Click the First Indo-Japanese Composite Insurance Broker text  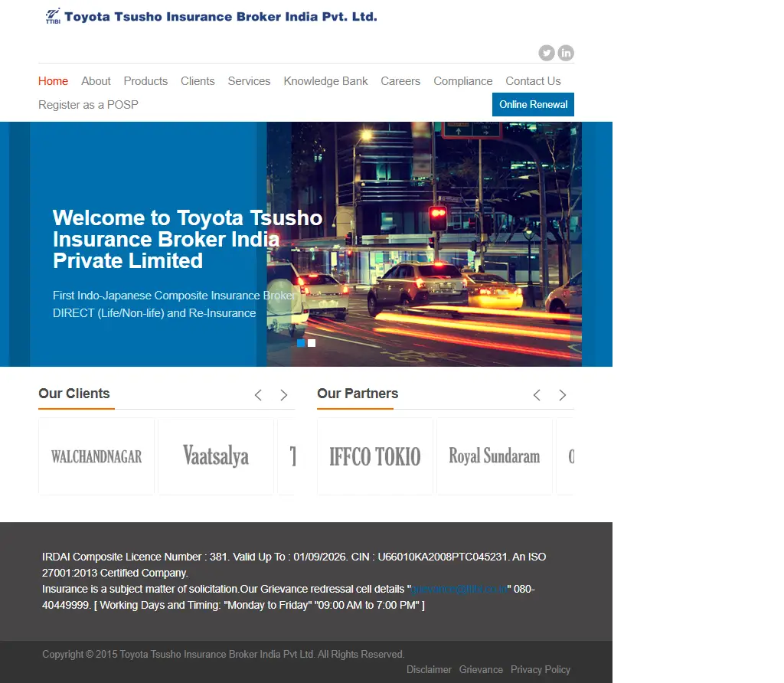[x=174, y=296]
